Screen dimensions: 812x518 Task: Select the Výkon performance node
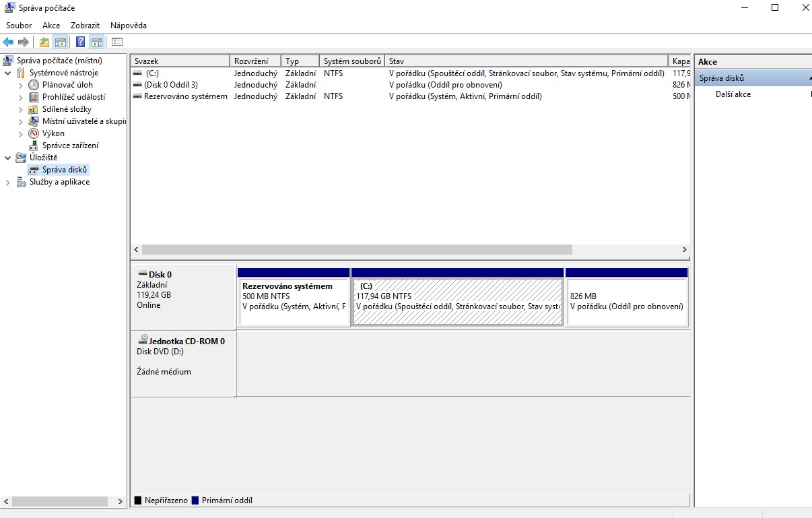(53, 133)
